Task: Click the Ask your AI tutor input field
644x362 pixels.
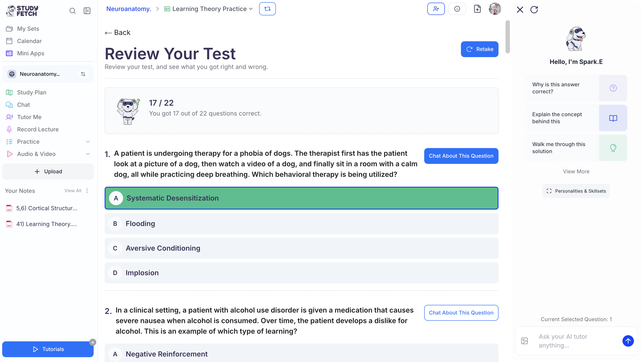Action: coord(575,341)
